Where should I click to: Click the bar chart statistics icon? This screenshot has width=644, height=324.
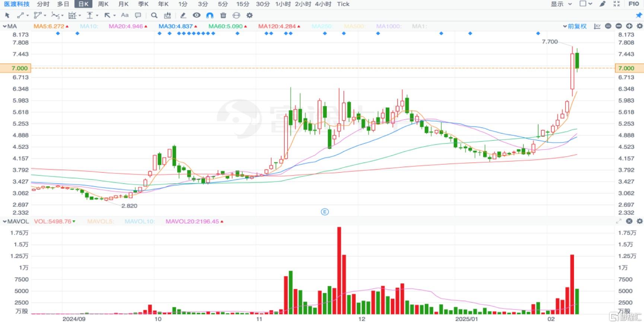(168, 15)
